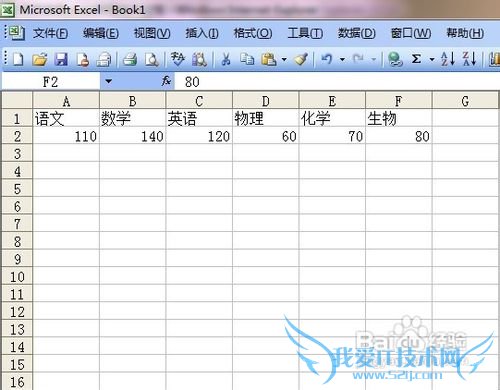
Task: Expand the Undo history dropdown arrow
Action: [342, 60]
